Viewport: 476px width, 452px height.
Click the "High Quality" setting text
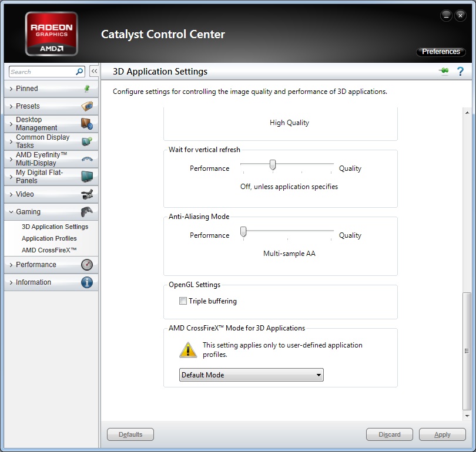pos(289,123)
